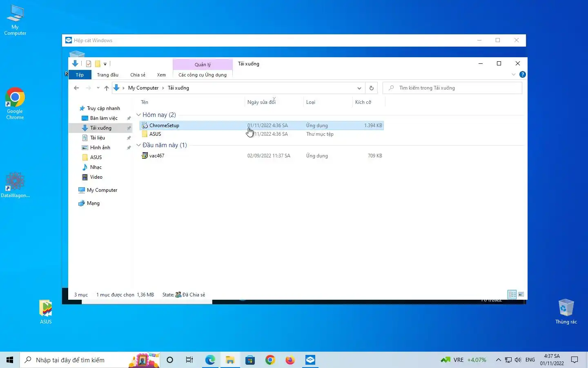Open notification center on taskbar
The width and height of the screenshot is (588, 368).
[575, 360]
